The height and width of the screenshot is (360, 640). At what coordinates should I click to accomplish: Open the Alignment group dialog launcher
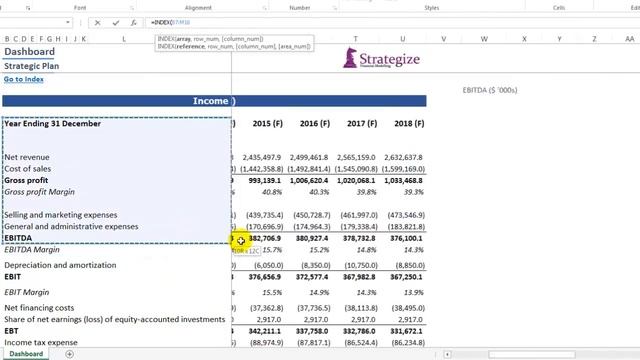(264, 8)
